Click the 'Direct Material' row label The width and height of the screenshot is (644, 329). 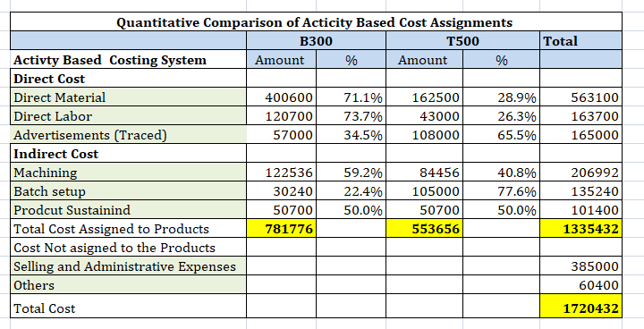pyautogui.click(x=128, y=97)
